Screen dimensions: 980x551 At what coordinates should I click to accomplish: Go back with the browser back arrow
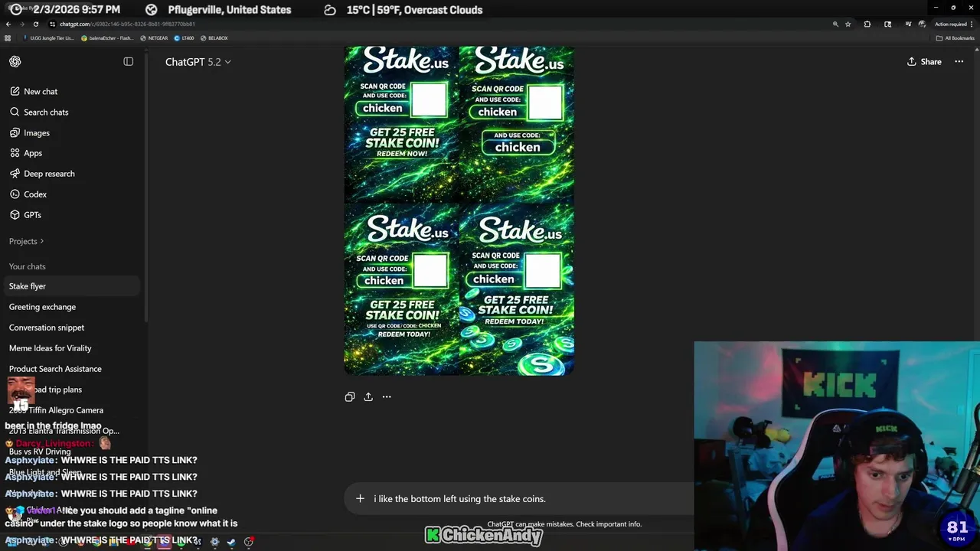click(x=8, y=24)
